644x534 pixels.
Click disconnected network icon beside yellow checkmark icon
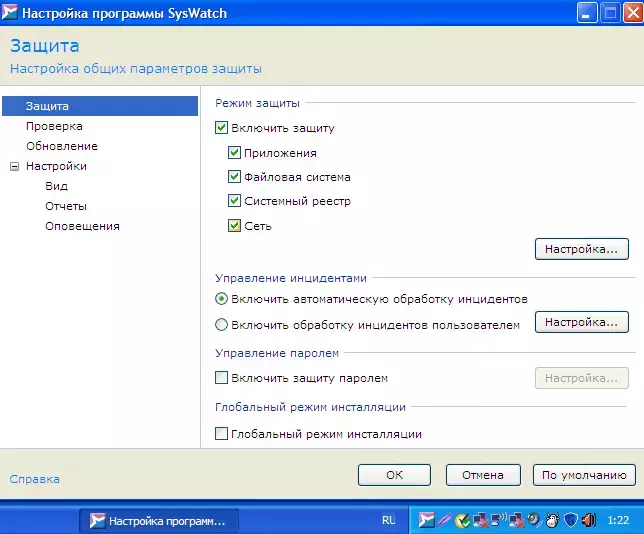click(480, 520)
